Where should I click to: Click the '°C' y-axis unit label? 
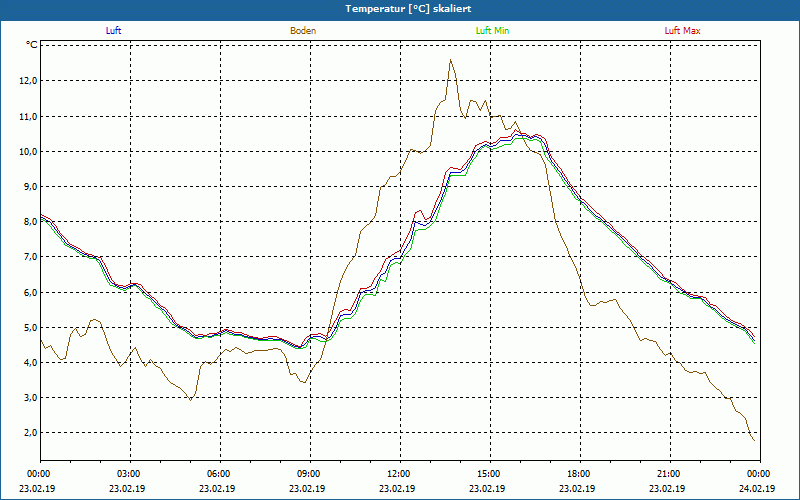(32, 45)
